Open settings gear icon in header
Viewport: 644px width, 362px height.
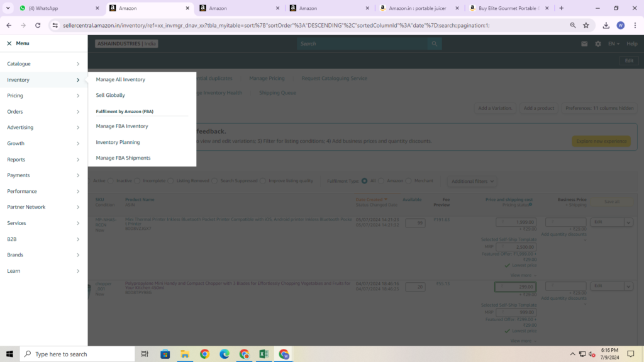coord(598,44)
